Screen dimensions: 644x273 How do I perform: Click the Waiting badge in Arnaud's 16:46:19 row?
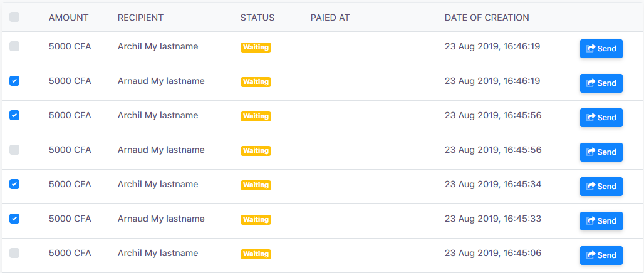tap(256, 82)
